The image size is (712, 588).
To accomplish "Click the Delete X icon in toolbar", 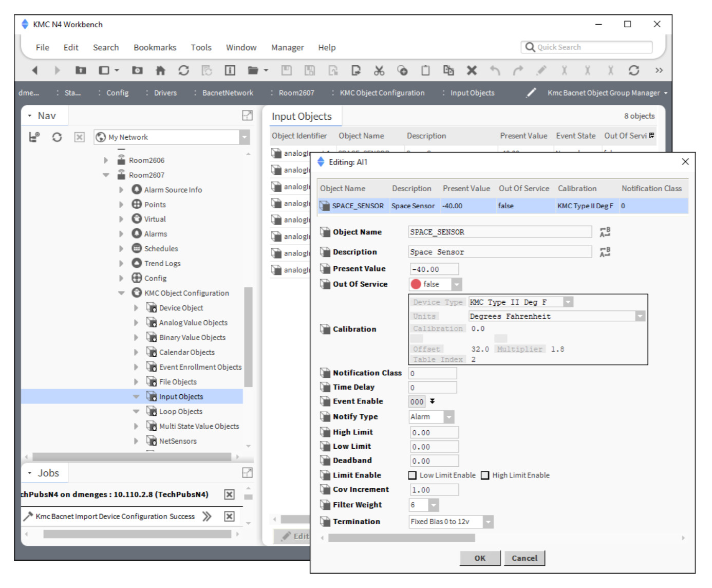I will (x=472, y=70).
